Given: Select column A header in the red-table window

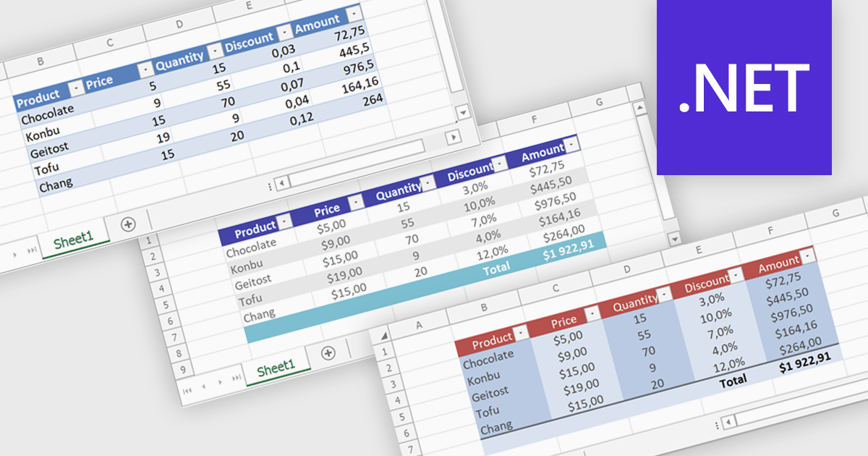Looking at the screenshot, I should click(x=418, y=326).
